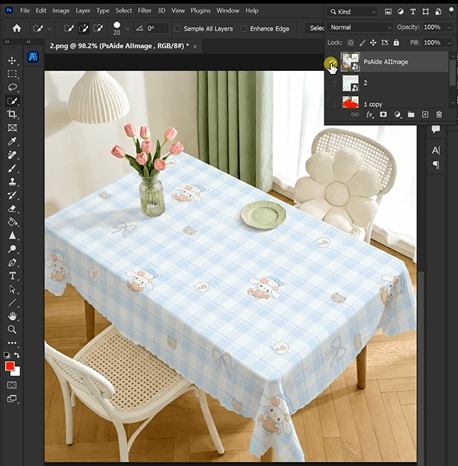Select the Horizontal Type tool
This screenshot has height=466, width=458.
[12, 276]
